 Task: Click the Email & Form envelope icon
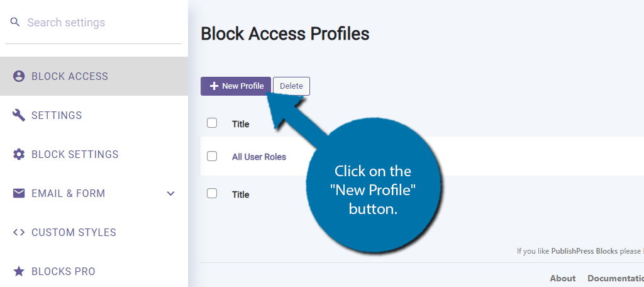pyautogui.click(x=19, y=193)
